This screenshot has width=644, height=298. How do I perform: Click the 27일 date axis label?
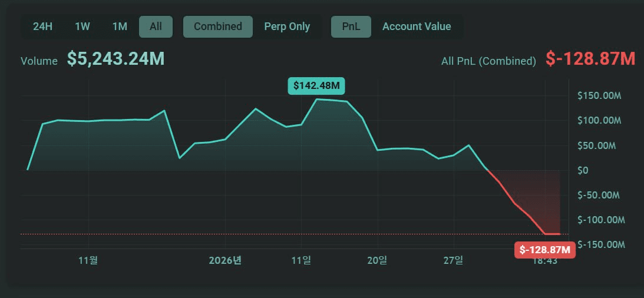(x=454, y=260)
